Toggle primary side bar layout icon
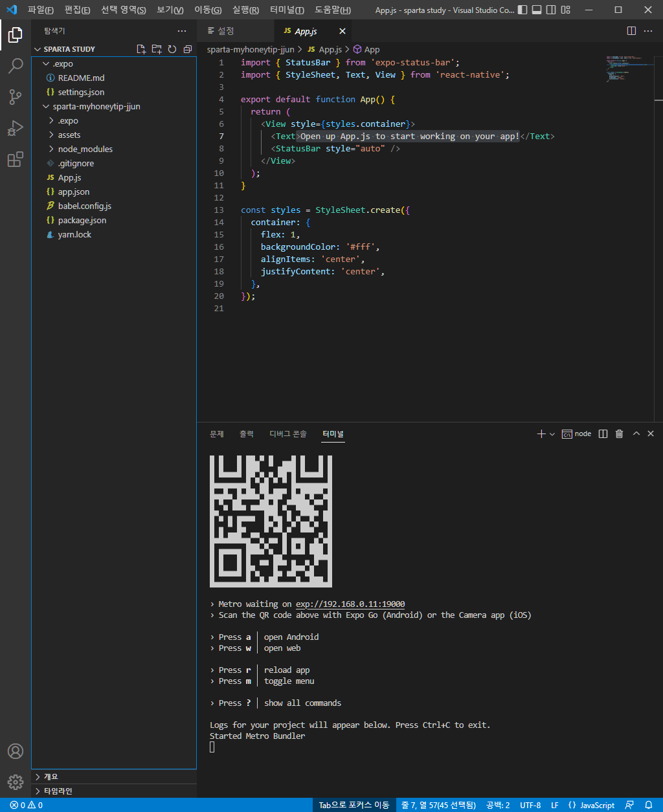The width and height of the screenshot is (663, 812). click(521, 10)
